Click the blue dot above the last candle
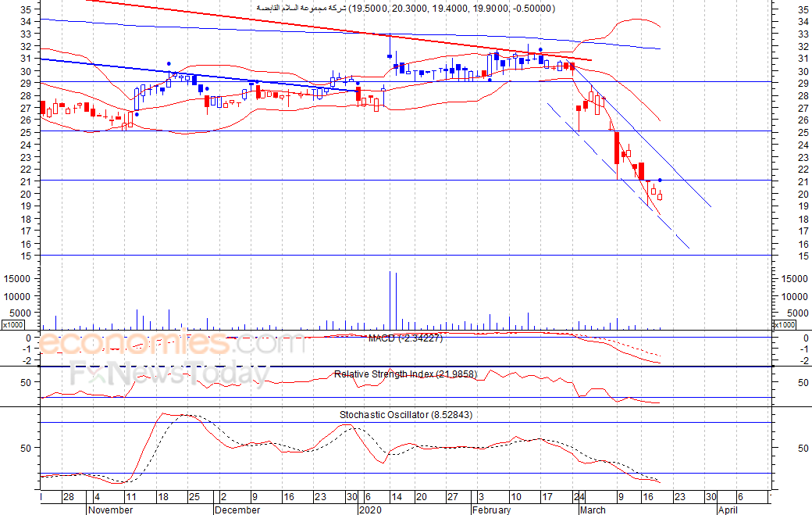This screenshot has width=812, height=515. coord(660,181)
